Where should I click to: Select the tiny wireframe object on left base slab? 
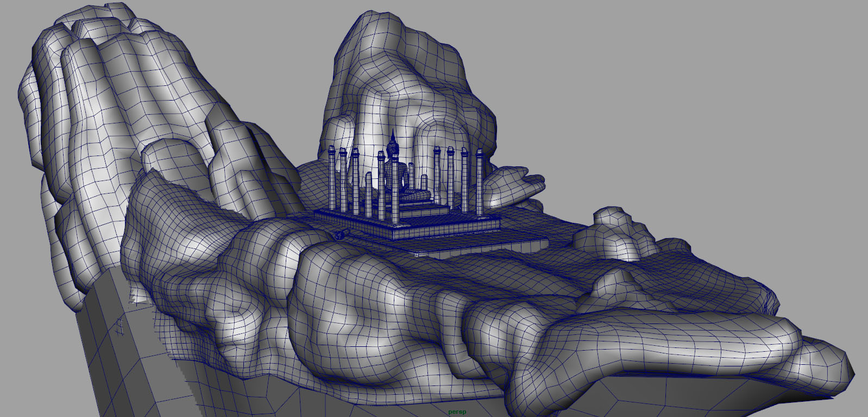coord(119,326)
